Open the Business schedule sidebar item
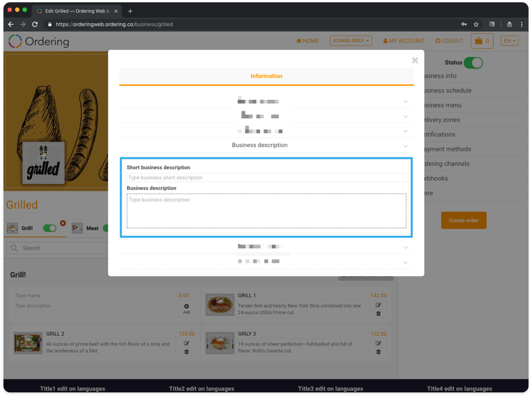Viewport: 532px width, 397px height. pyautogui.click(x=448, y=91)
